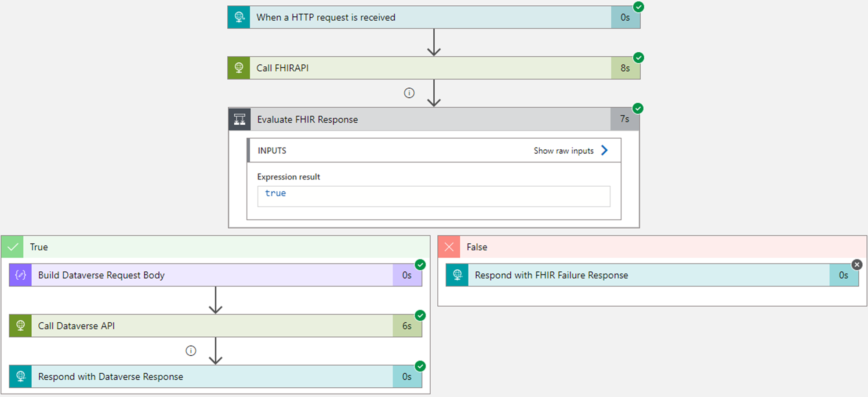Click the info icon below Call Dataverse API
868x397 pixels.
coord(191,351)
